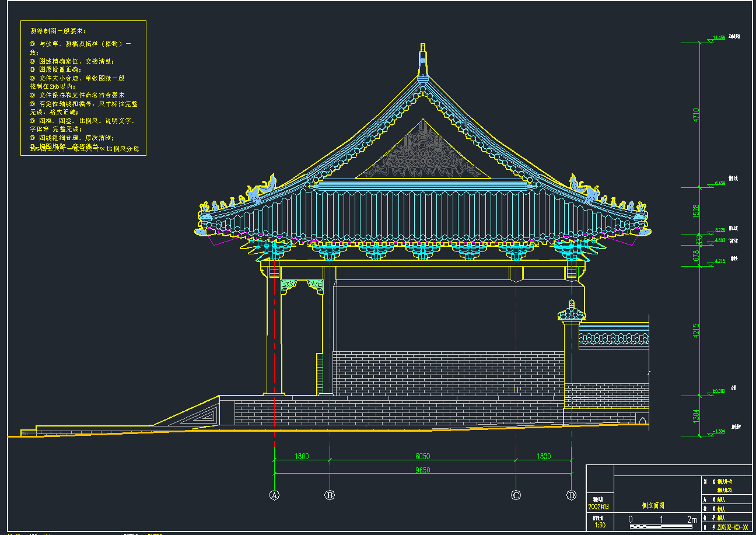Pick the axis bubble labeled C
Viewport: 756px width, 535px height.
click(516, 495)
